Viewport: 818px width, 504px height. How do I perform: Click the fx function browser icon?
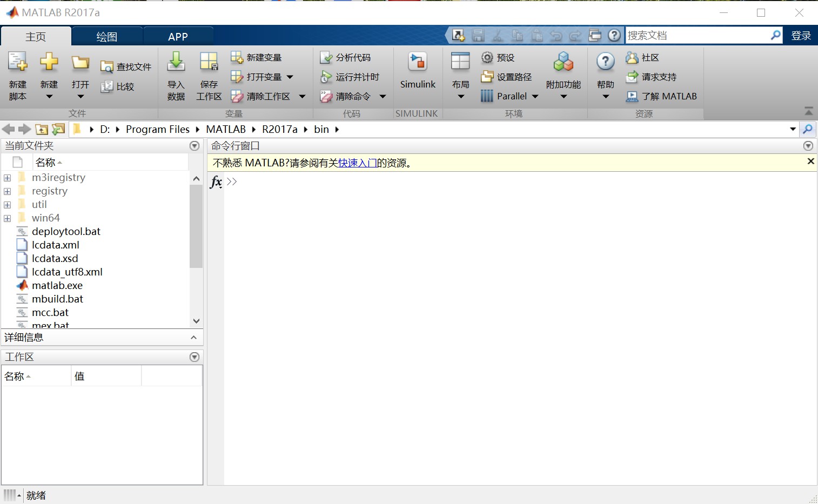click(216, 182)
